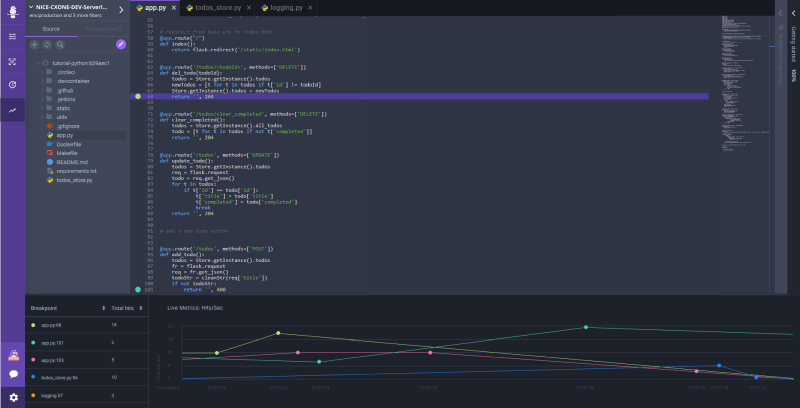Switch to the Breakpoints(0) tab
This screenshot has height=408, width=800.
[x=103, y=29]
